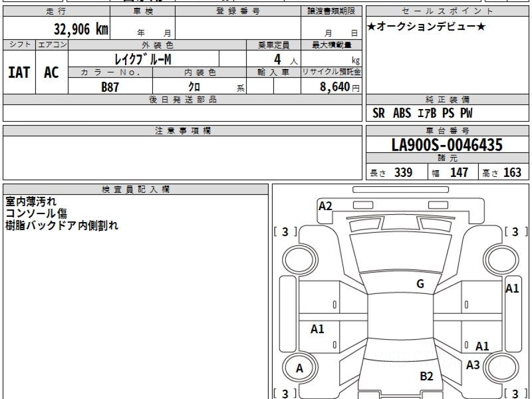Screen dimensions: 532x399
Task: Select the circled A mark on the rear wheel
Action: pos(300,368)
